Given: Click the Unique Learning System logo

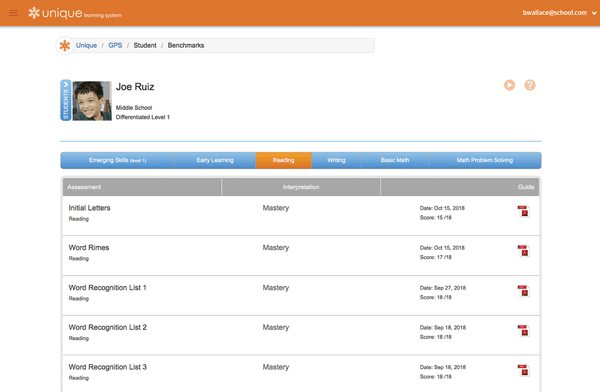Looking at the screenshot, I should (x=75, y=13).
